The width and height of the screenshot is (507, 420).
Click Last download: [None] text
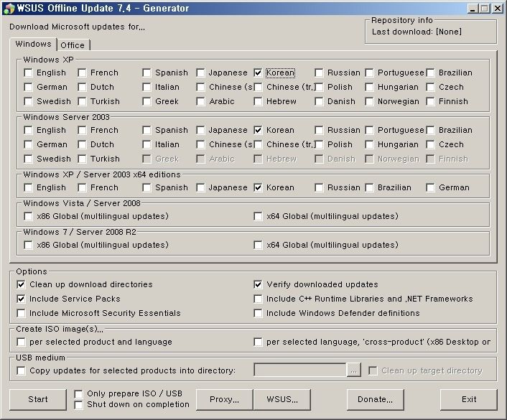click(417, 32)
